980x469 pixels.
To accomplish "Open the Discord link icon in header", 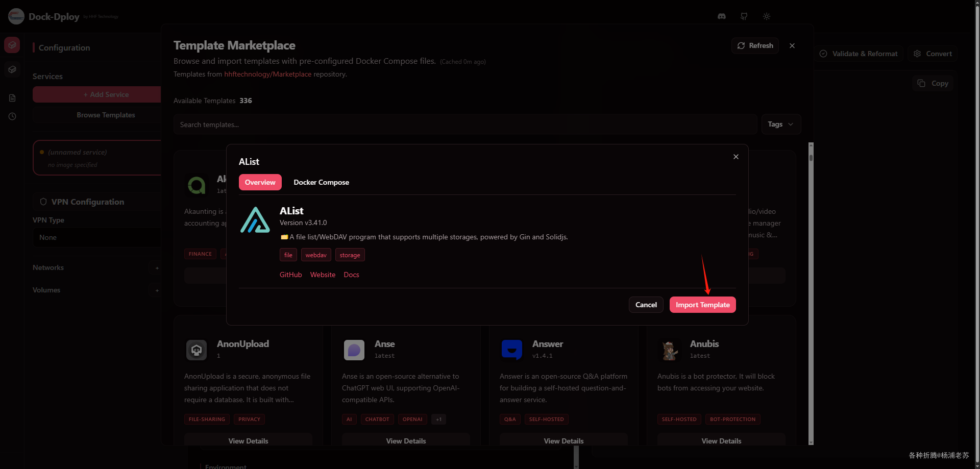I will (x=722, y=16).
